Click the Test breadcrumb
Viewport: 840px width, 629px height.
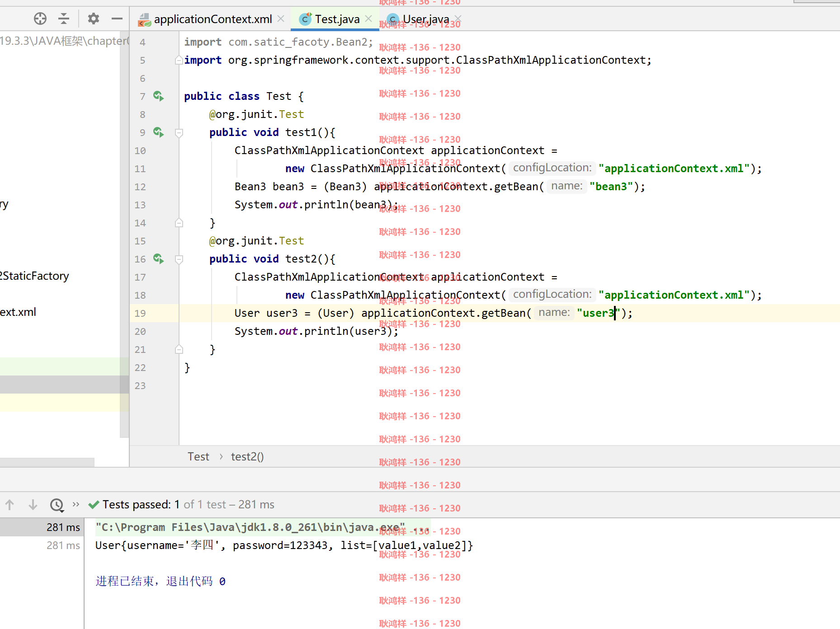click(x=198, y=456)
